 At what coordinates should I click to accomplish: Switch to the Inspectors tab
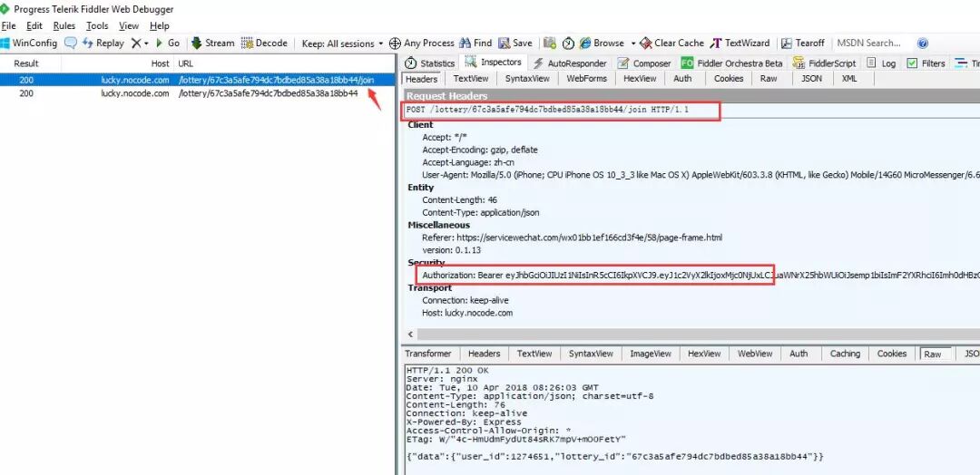[x=494, y=62]
